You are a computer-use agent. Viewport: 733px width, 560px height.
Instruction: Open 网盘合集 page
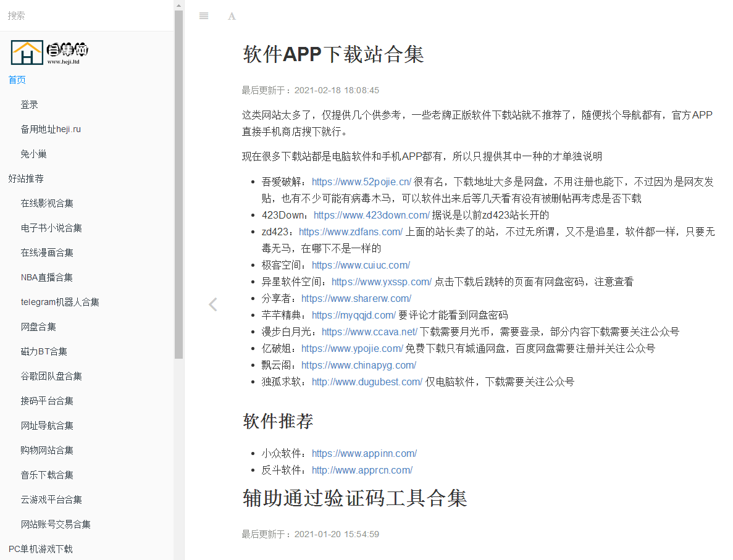coord(38,327)
